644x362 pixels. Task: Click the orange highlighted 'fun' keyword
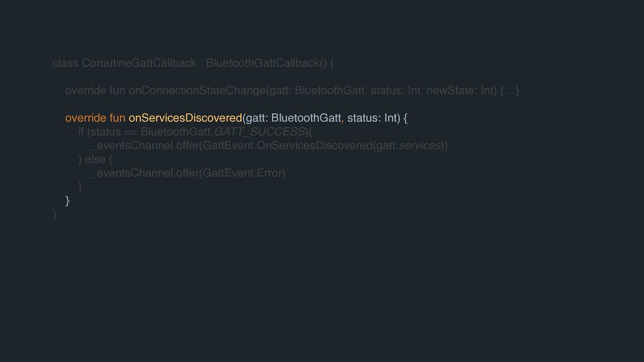coord(117,118)
